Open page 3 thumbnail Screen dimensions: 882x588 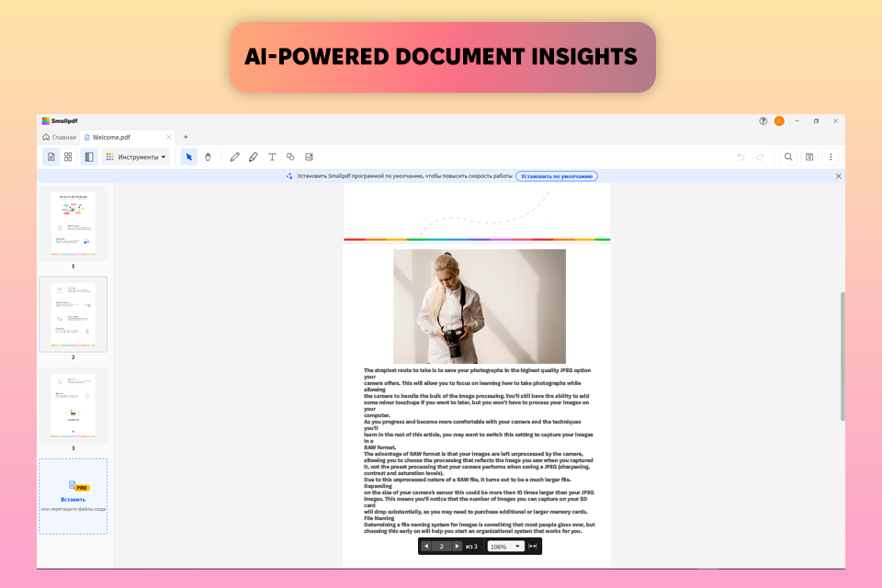click(73, 405)
